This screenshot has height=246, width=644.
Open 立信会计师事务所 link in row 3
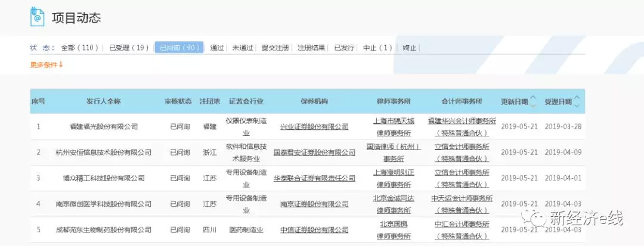(x=462, y=178)
